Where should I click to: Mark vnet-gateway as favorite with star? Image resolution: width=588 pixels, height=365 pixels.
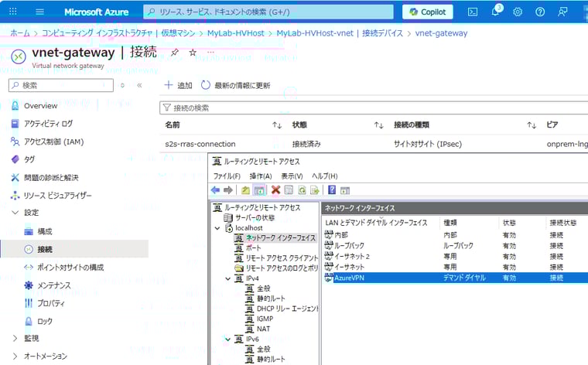tap(193, 53)
